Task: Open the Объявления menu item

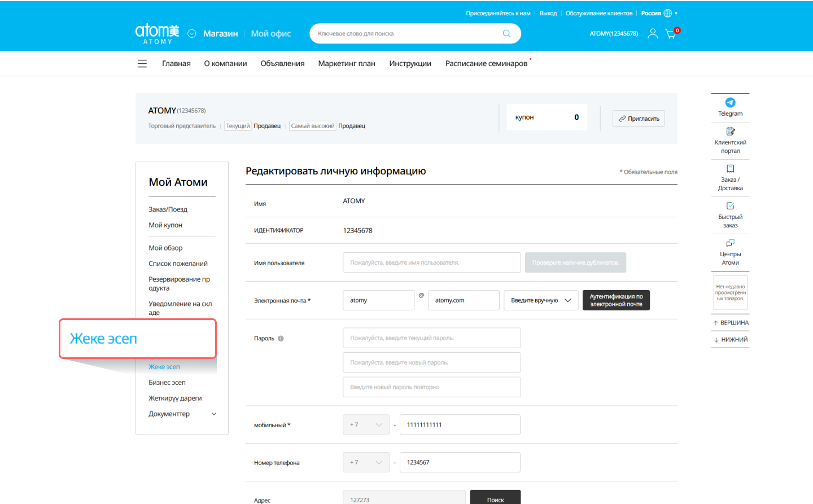Action: pyautogui.click(x=282, y=64)
